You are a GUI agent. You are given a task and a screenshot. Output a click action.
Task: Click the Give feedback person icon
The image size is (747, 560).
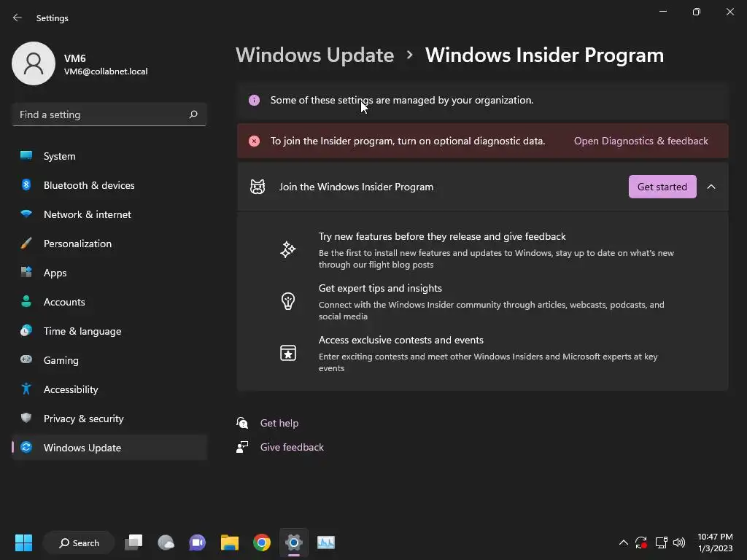coord(242,447)
